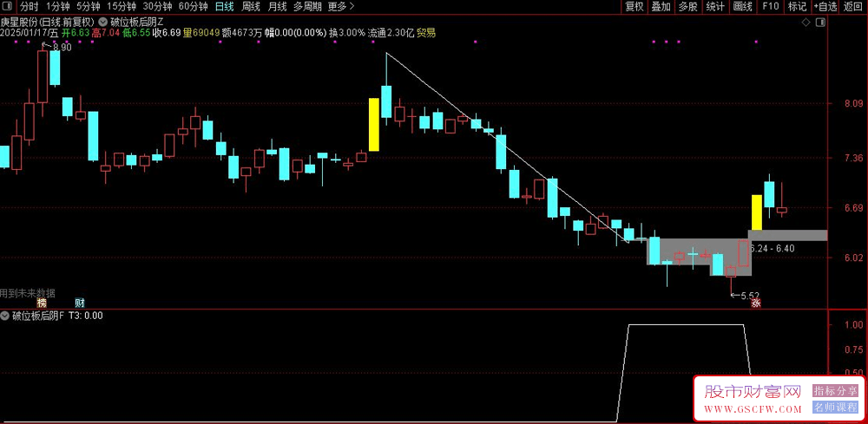This screenshot has height=424, width=868.
Task: Toggle the left sidebar panel icon
Action: [7, 7]
